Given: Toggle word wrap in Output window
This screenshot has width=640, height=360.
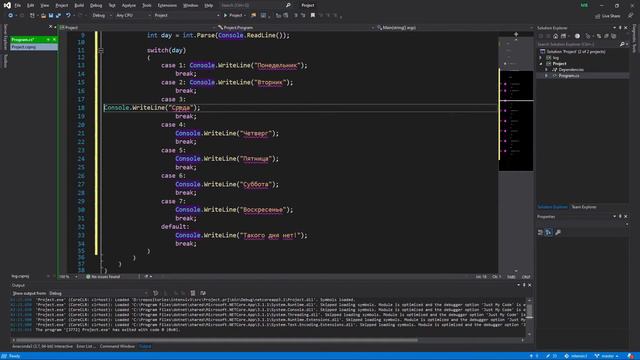Looking at the screenshot, I should point(203,293).
